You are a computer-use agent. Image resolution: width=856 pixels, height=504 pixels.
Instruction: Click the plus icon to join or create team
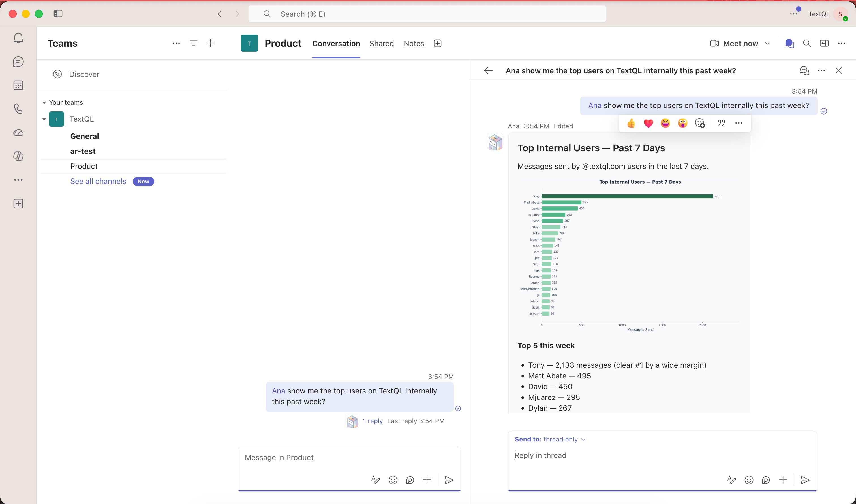tap(211, 43)
